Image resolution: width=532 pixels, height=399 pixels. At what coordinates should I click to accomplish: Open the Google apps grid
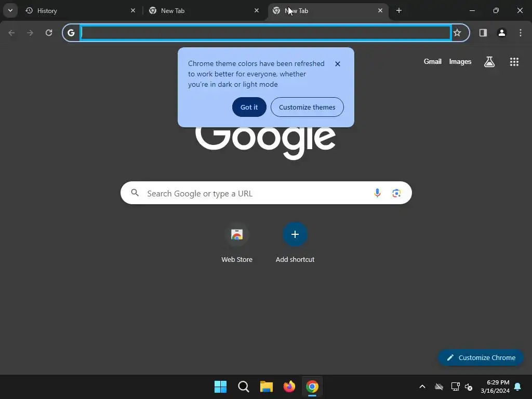point(514,62)
